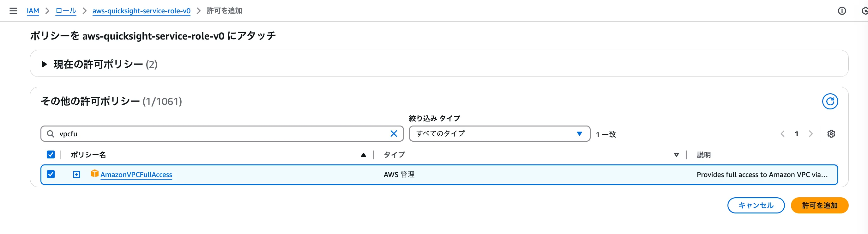Screen dimensions: 868x234
Task: Uncheck the AmazonVPCFullAccess policy checkbox
Action: click(x=51, y=174)
